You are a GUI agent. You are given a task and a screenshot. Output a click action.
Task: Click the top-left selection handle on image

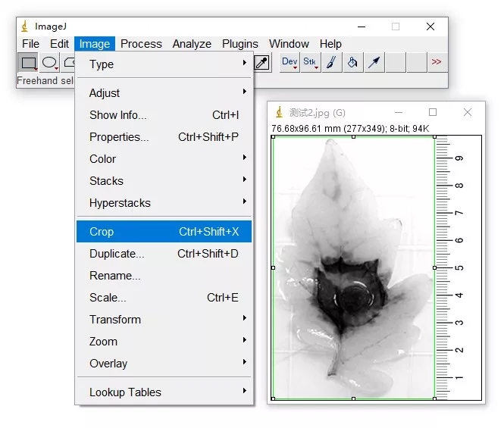coord(273,137)
